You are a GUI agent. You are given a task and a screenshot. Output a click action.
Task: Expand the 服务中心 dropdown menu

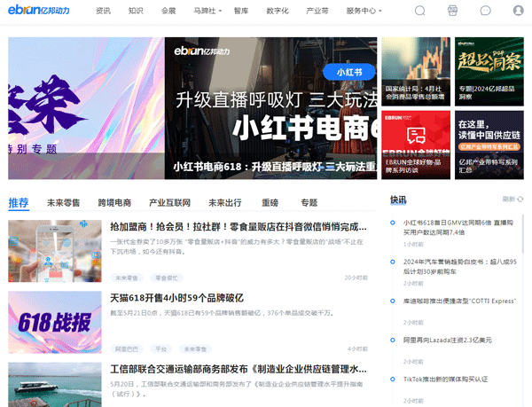point(364,11)
